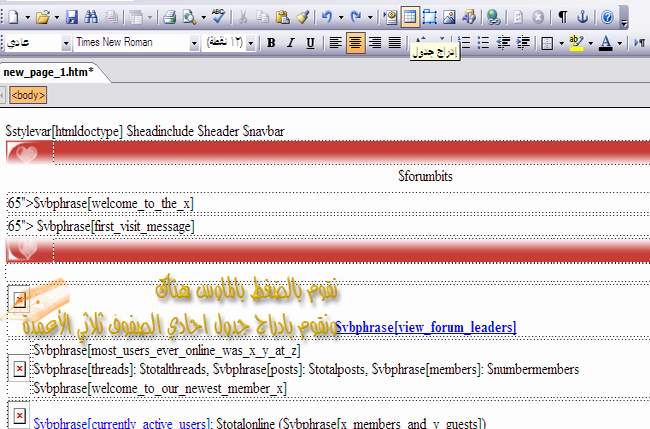Open the Find binoculars tool
The image size is (650, 429).
[x=91, y=17]
